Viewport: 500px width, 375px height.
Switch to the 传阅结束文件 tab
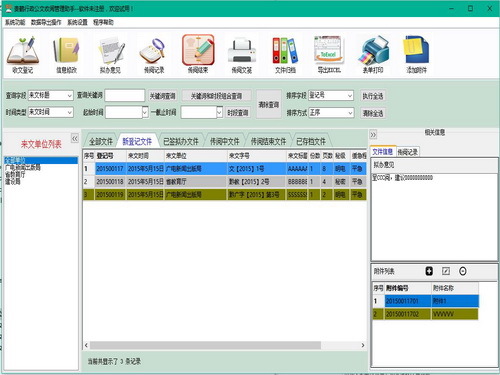coord(268,141)
